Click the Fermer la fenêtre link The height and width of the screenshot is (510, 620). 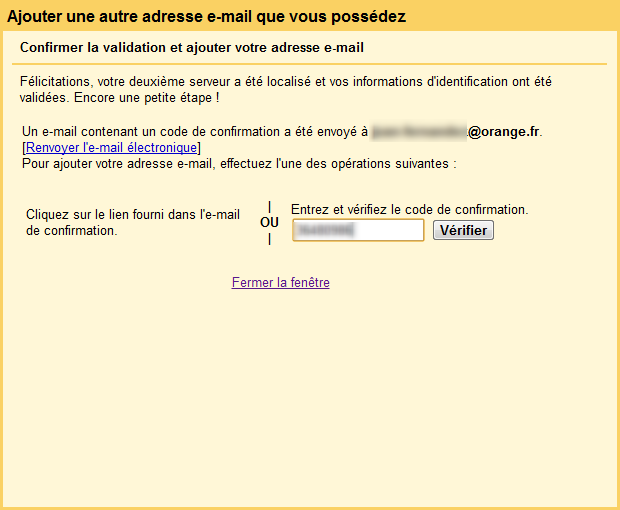click(281, 282)
